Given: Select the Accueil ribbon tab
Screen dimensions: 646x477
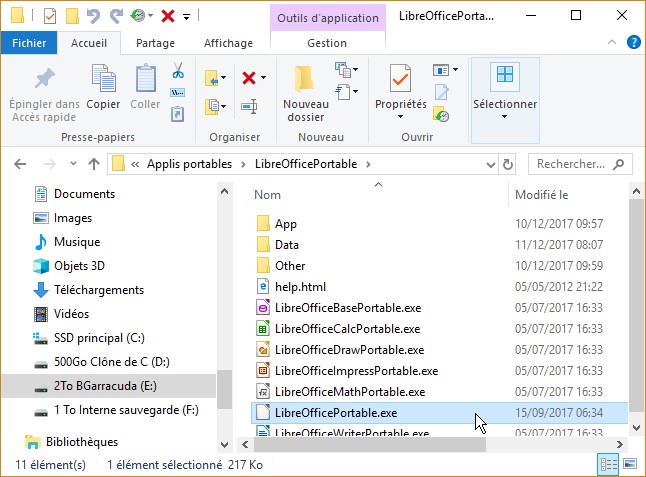Looking at the screenshot, I should click(89, 43).
